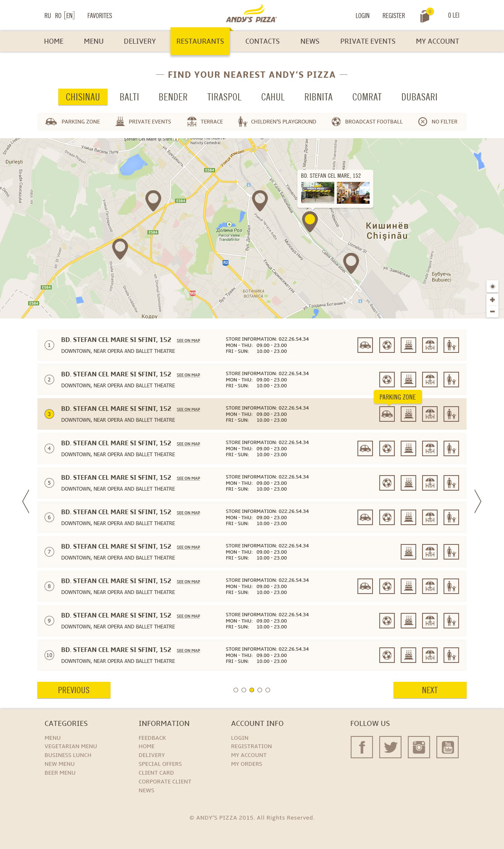Filter restaurants by Children's Playground
The width and height of the screenshot is (504, 849).
point(277,122)
